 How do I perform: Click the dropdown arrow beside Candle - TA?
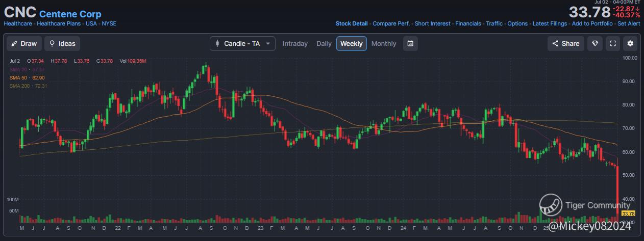click(268, 44)
